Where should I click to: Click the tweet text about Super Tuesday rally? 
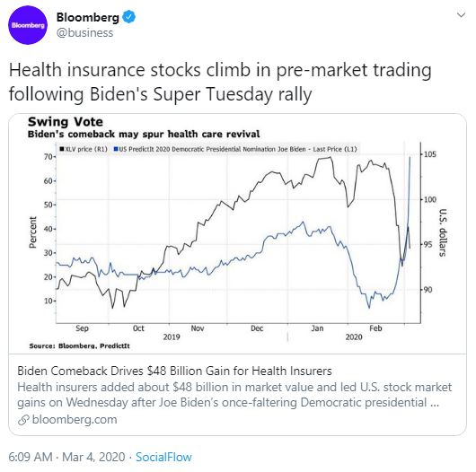tap(220, 82)
